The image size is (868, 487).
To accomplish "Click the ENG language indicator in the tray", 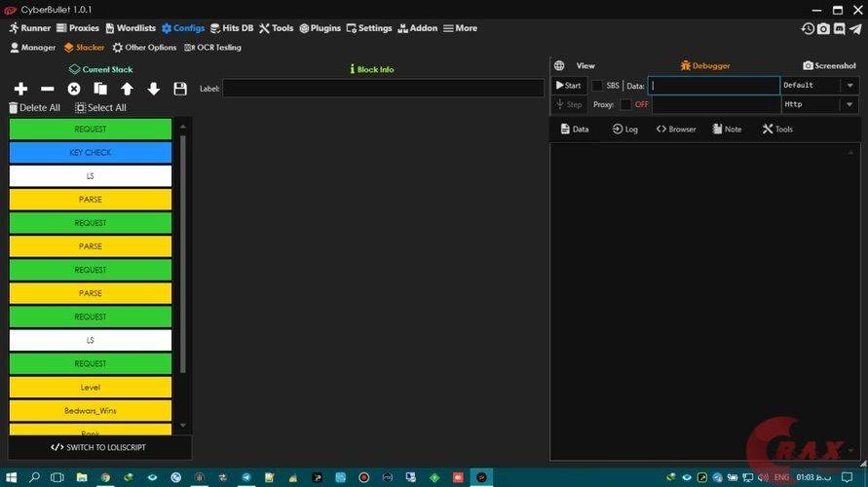I will click(x=781, y=477).
